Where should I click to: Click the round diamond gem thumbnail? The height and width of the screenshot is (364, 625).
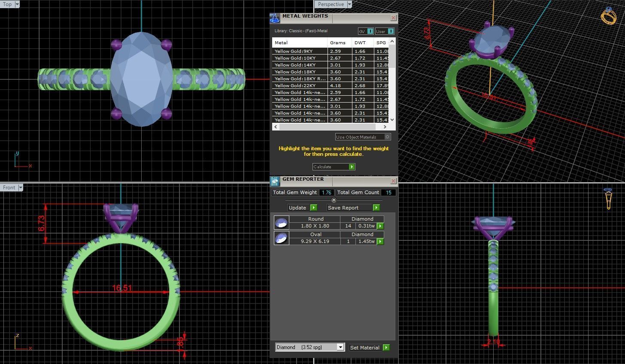[x=281, y=222]
